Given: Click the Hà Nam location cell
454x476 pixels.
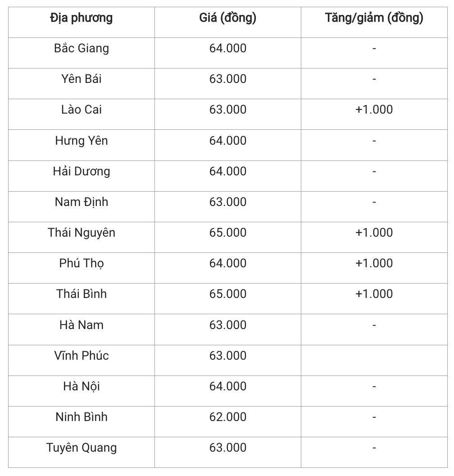Looking at the screenshot, I should (82, 325).
